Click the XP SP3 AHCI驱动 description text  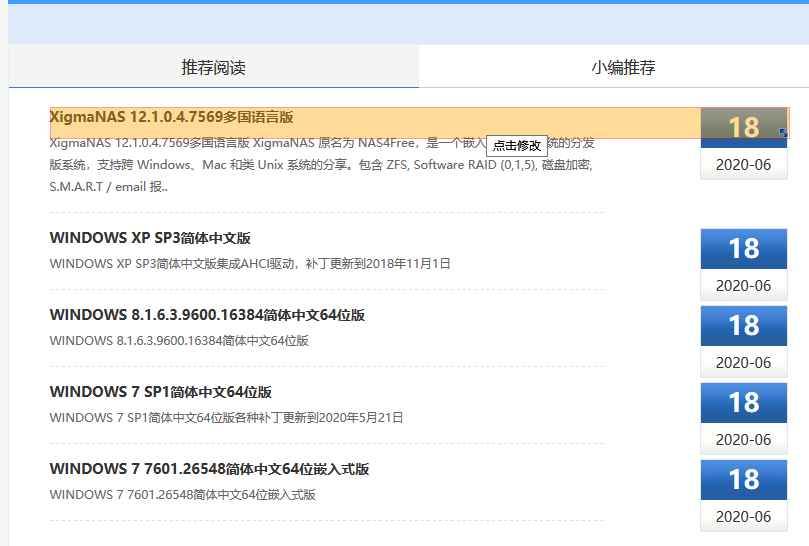pos(250,263)
